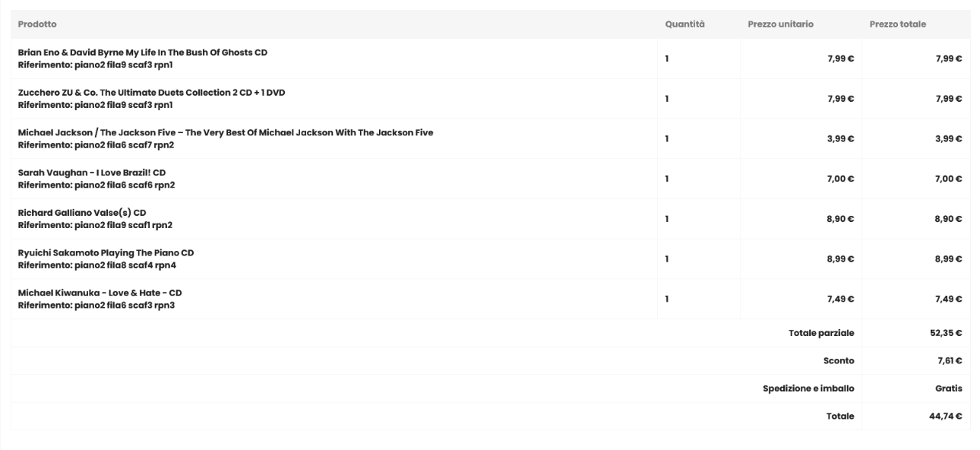Click the quantity in the Sarah Vaughan row
The height and width of the screenshot is (450, 980).
pos(667,179)
